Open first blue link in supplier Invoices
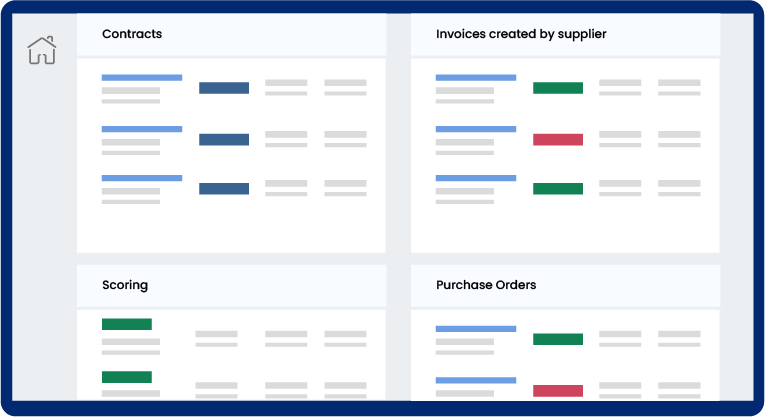 476,77
